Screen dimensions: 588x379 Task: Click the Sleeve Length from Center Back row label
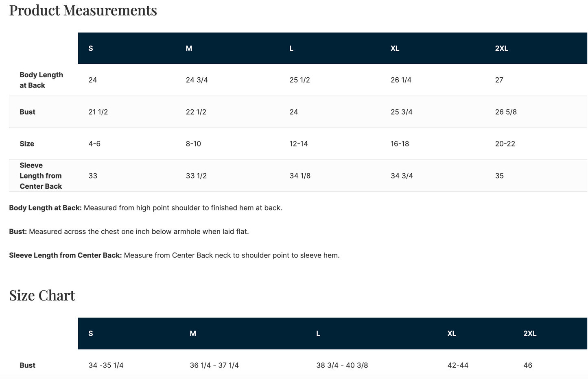[41, 176]
